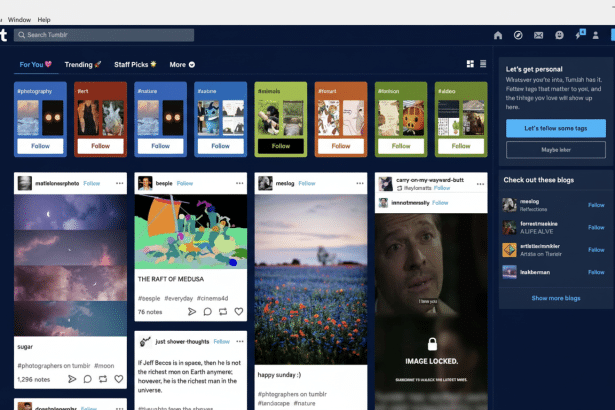Follow artistsontumblr in blog suggestions
This screenshot has height=410, width=615.
[596, 250]
